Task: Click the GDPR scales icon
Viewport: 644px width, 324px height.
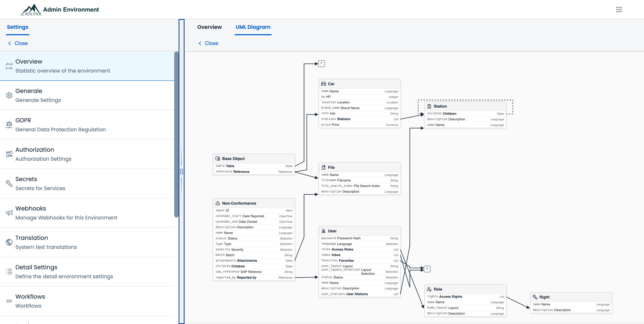Action: pos(9,125)
